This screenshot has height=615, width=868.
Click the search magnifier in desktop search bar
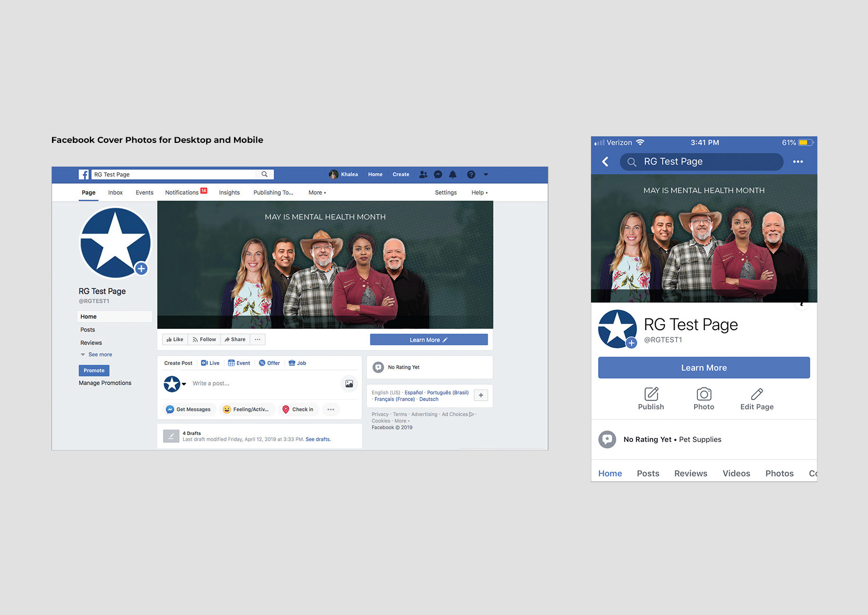pyautogui.click(x=265, y=174)
